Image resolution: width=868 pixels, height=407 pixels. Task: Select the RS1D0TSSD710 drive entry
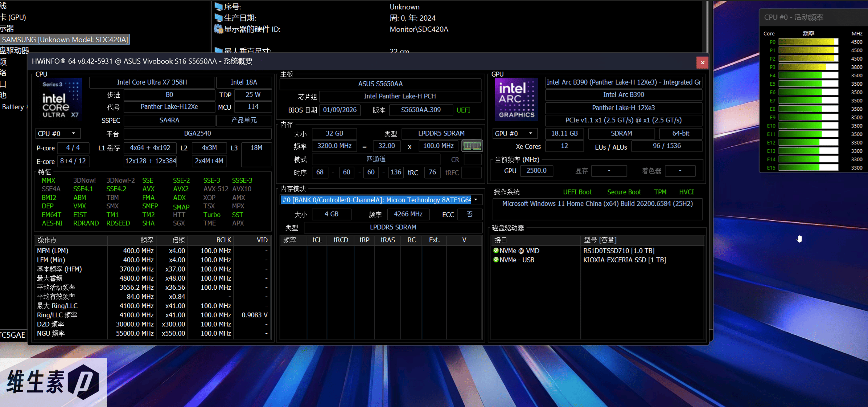(x=619, y=251)
